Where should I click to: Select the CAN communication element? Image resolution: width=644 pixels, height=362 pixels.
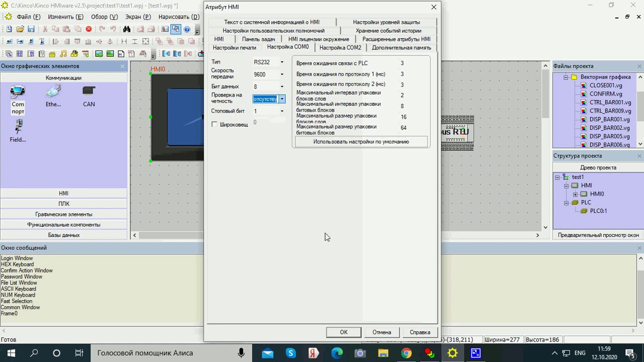(x=89, y=96)
